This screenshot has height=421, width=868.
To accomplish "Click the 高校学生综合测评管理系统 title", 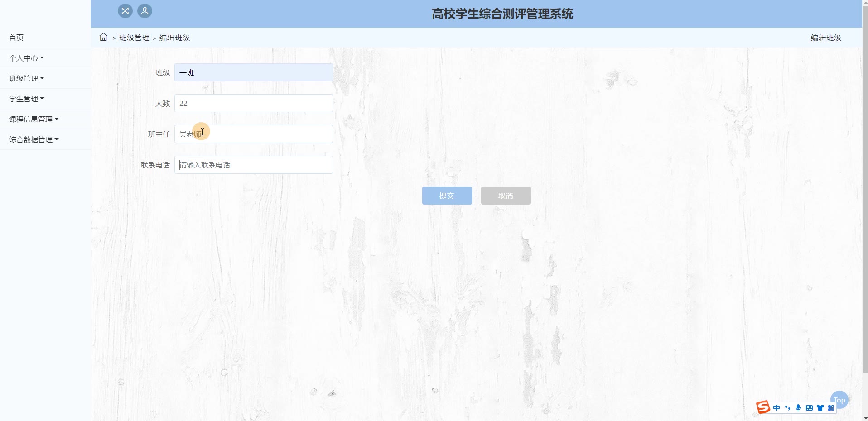I will pyautogui.click(x=502, y=14).
